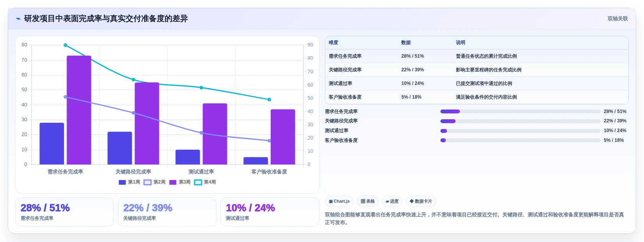The image size is (644, 242).
Task: Click the lavender line point above 客户验收准备度
Action: point(269,141)
